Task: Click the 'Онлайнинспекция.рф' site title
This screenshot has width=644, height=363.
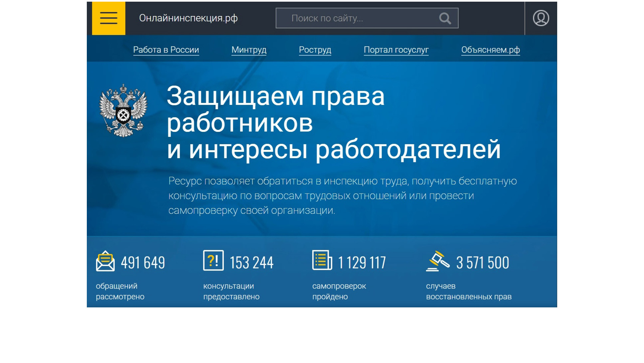Action: (x=188, y=18)
